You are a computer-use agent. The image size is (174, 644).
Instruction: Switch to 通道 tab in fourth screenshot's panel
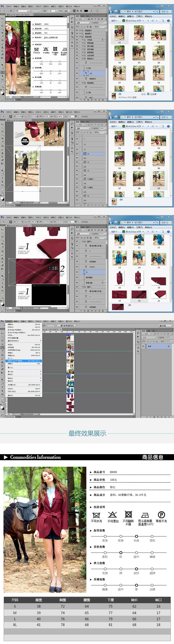click(149, 331)
